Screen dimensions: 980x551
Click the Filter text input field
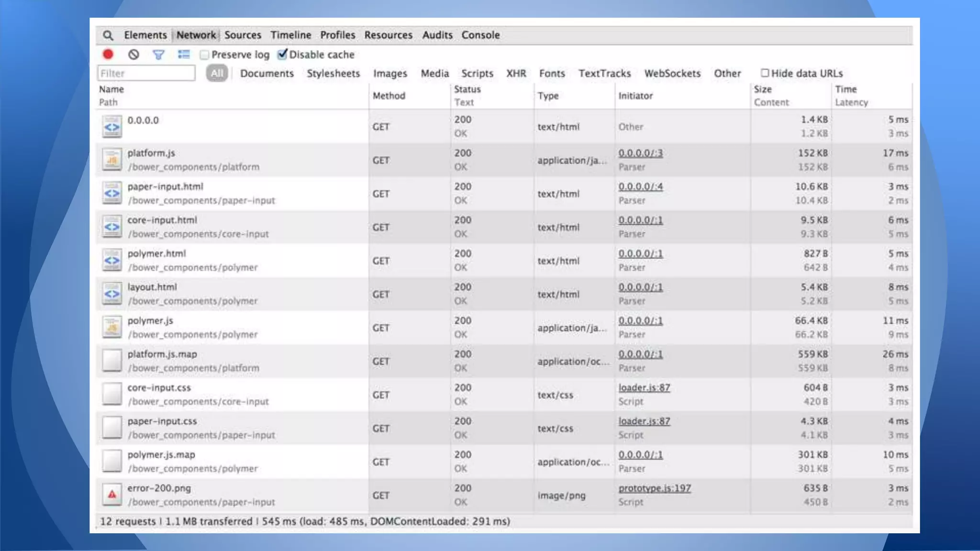146,73
